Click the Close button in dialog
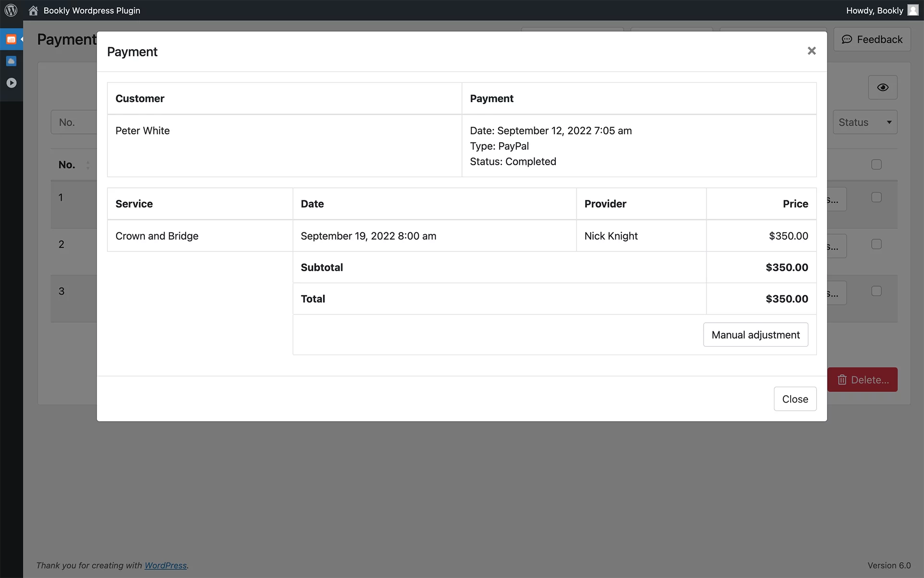The height and width of the screenshot is (578, 924). point(795,399)
